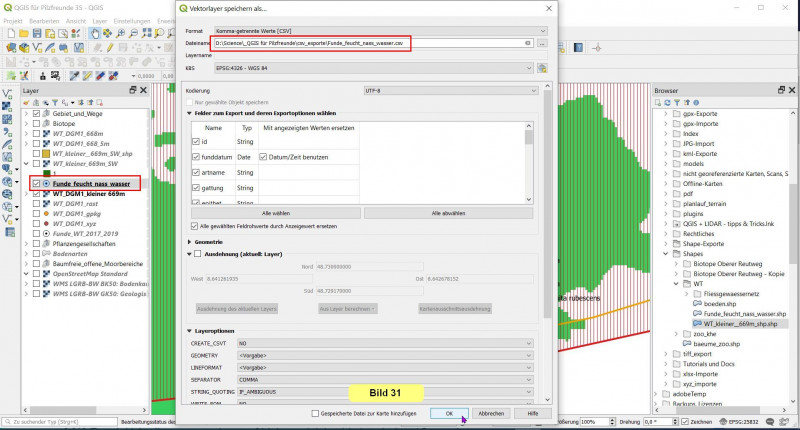Open the Layer menu
Image resolution: width=800 pixels, height=430 pixels.
[99, 20]
